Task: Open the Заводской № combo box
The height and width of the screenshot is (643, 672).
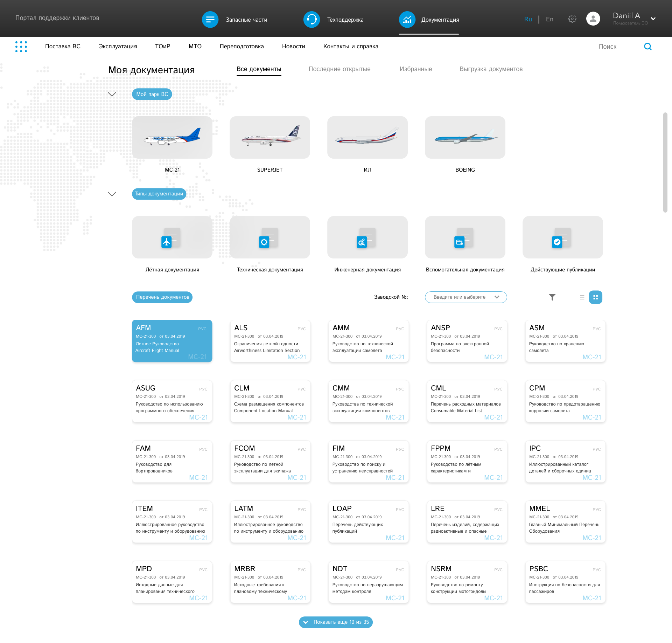Action: 466,297
